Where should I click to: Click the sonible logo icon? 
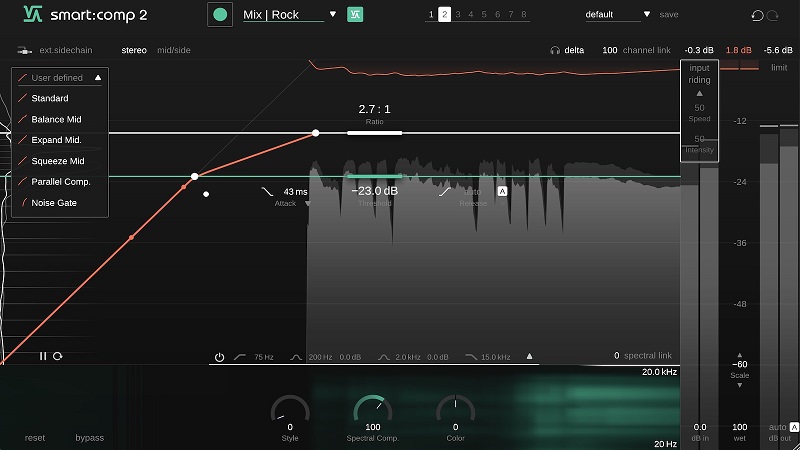click(x=33, y=14)
